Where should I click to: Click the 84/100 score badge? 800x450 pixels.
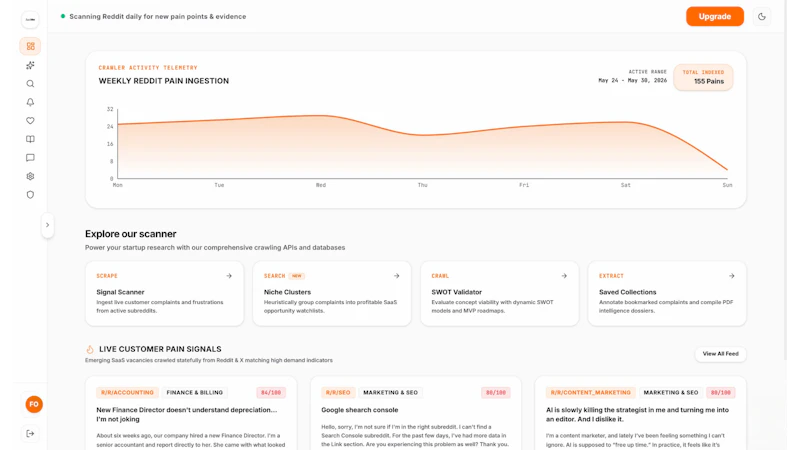pyautogui.click(x=271, y=392)
